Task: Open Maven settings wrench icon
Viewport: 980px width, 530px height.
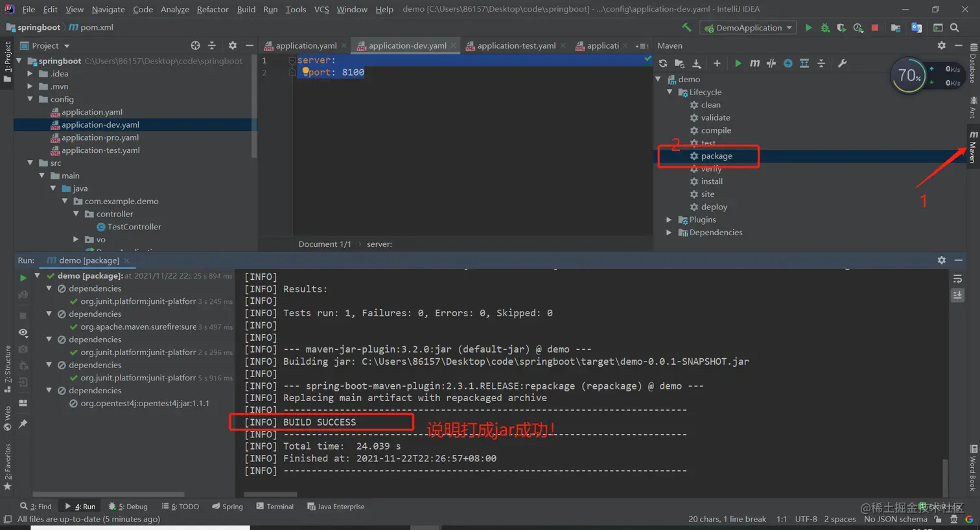Action: click(842, 63)
